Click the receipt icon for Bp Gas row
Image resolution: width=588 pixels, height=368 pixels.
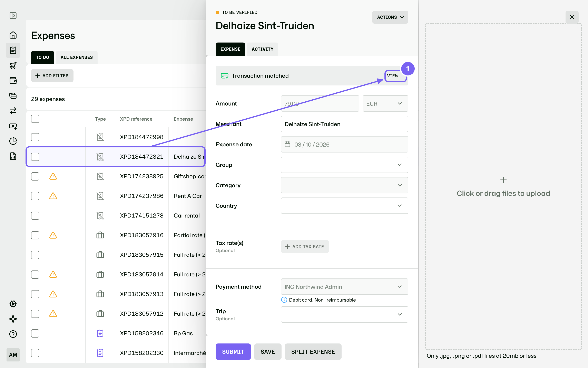(x=100, y=333)
